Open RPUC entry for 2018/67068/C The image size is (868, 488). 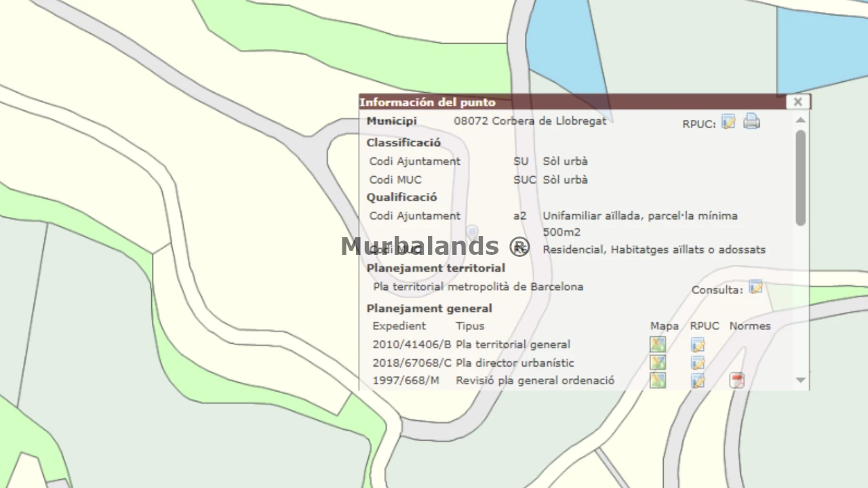point(698,363)
